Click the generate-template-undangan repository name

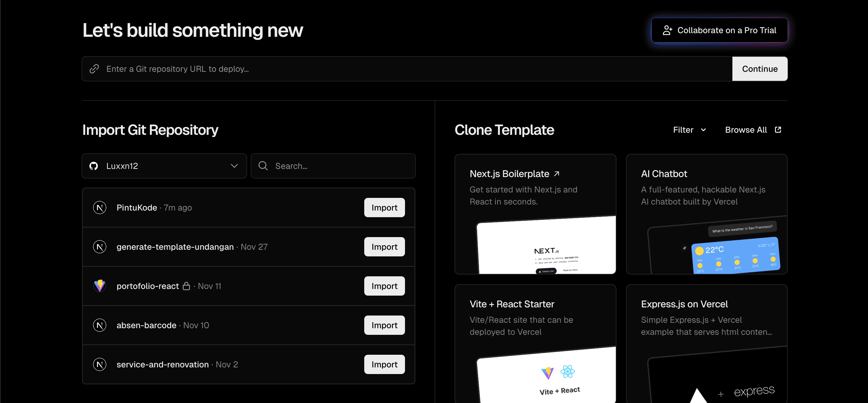[x=175, y=247]
